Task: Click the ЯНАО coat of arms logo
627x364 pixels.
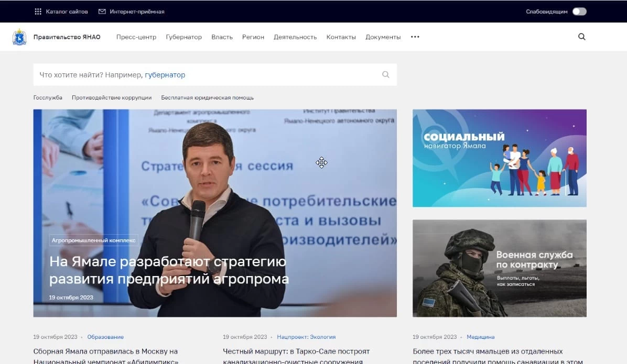Action: coord(19,37)
